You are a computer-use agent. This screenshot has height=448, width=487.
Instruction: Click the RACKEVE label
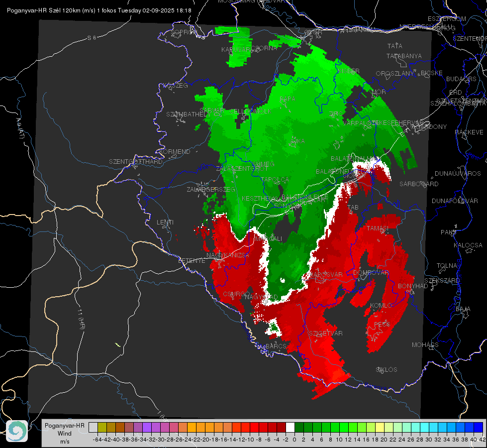(x=469, y=132)
